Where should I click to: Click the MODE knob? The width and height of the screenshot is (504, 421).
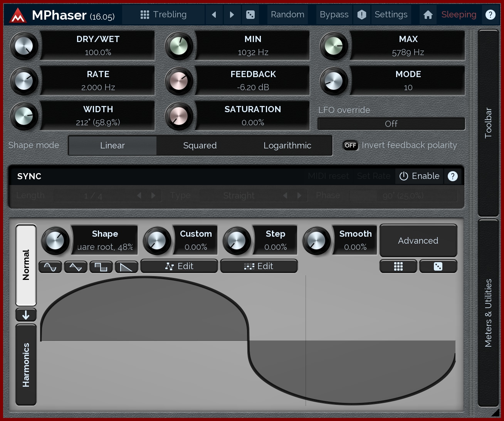(334, 81)
